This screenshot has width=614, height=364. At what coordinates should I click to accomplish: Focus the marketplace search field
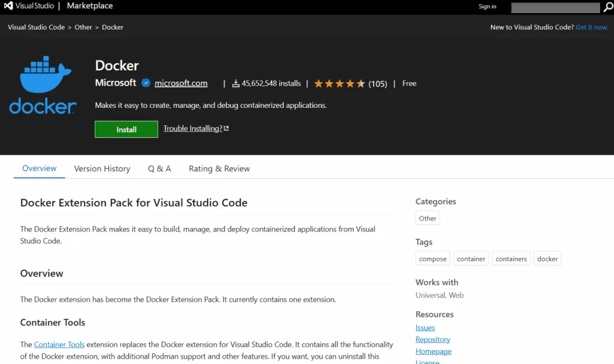555,7
